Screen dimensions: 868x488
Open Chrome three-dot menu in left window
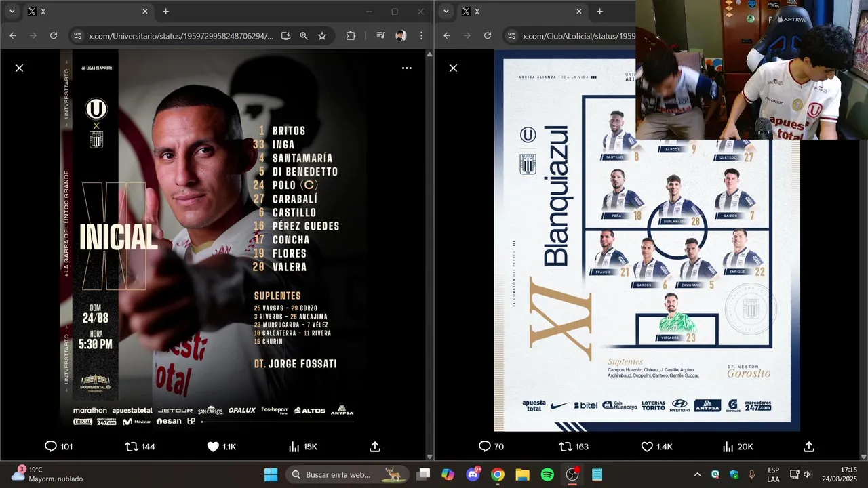[421, 35]
